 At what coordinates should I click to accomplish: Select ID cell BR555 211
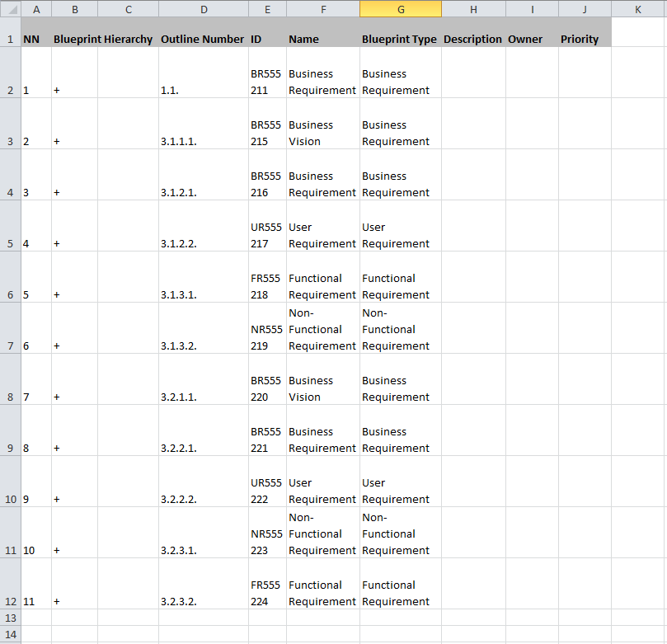pyautogui.click(x=268, y=73)
